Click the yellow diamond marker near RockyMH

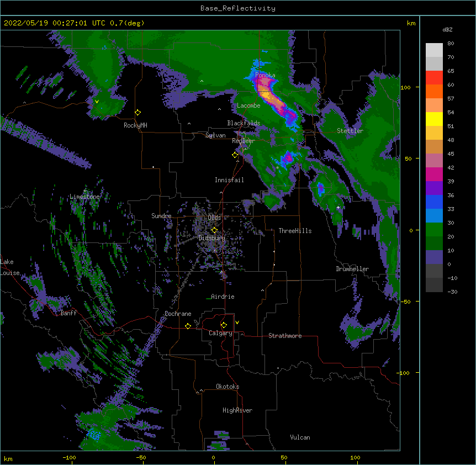click(138, 113)
